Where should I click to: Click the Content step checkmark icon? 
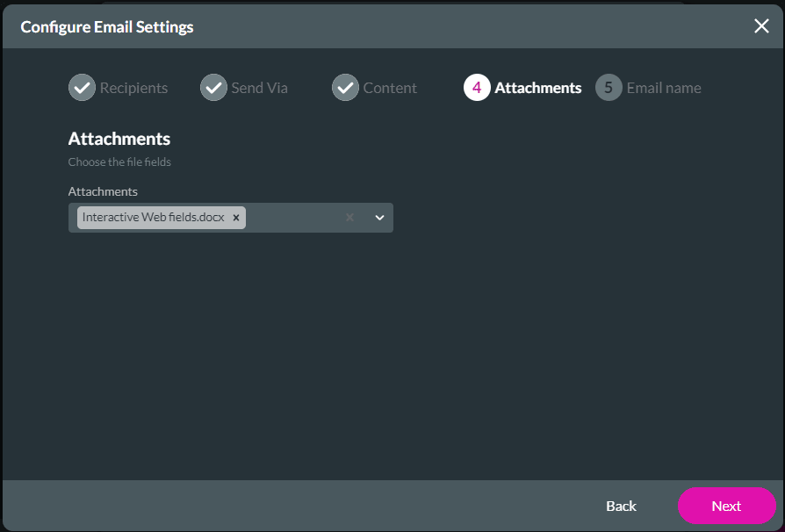click(345, 87)
